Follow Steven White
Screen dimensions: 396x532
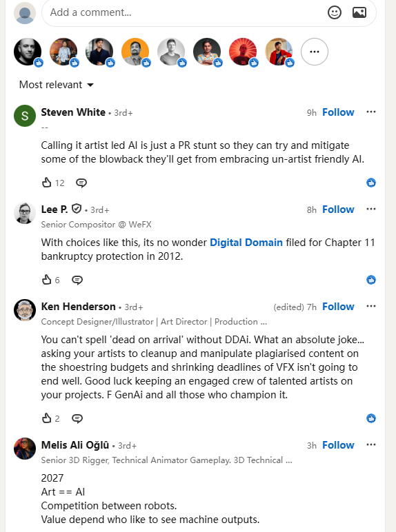(x=338, y=112)
